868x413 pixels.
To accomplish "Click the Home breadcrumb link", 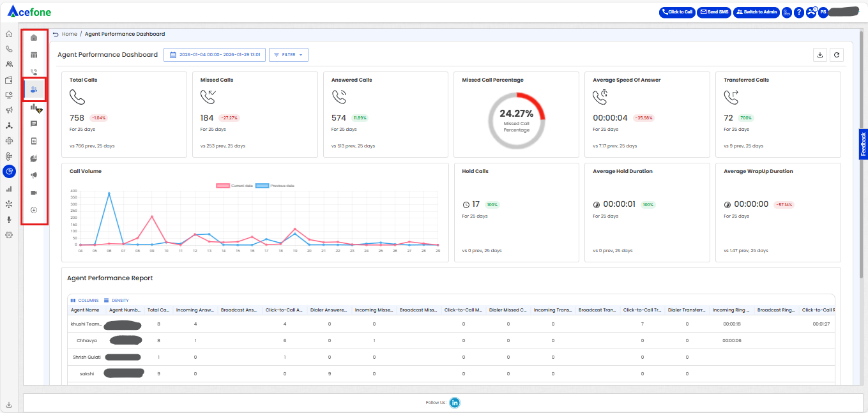I will (x=70, y=34).
